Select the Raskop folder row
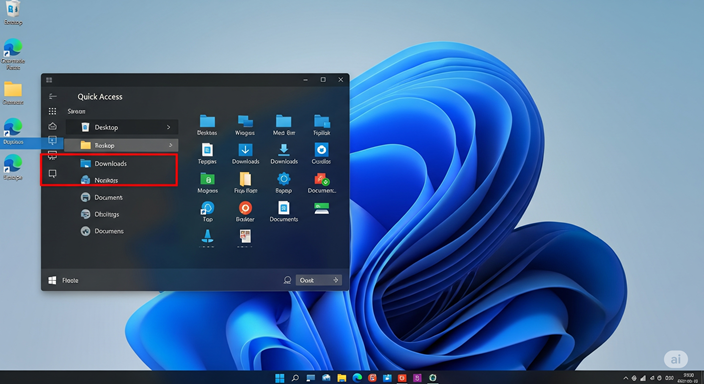The image size is (704, 384). coord(121,145)
